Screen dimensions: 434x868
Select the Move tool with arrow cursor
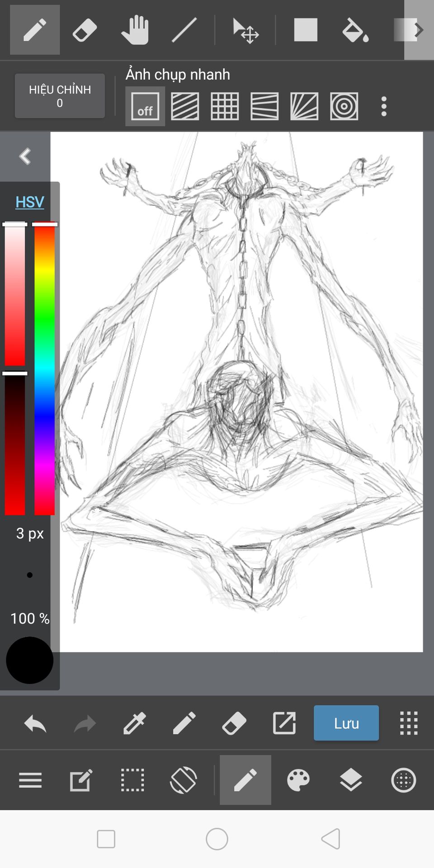click(245, 30)
